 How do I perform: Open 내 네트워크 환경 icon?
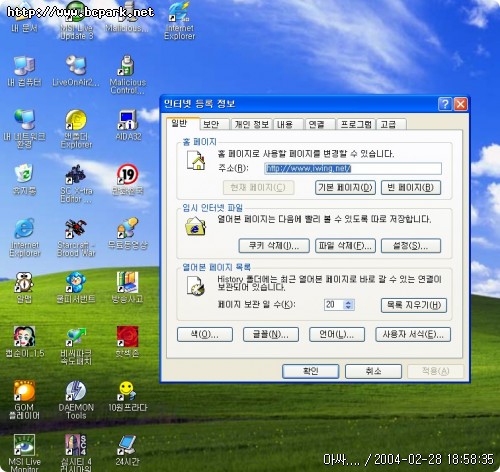tap(24, 128)
